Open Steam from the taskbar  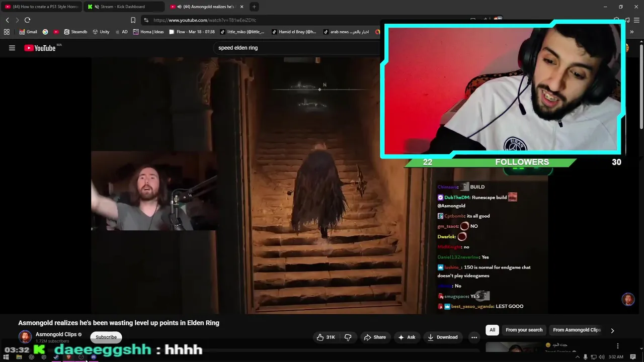(x=56, y=357)
